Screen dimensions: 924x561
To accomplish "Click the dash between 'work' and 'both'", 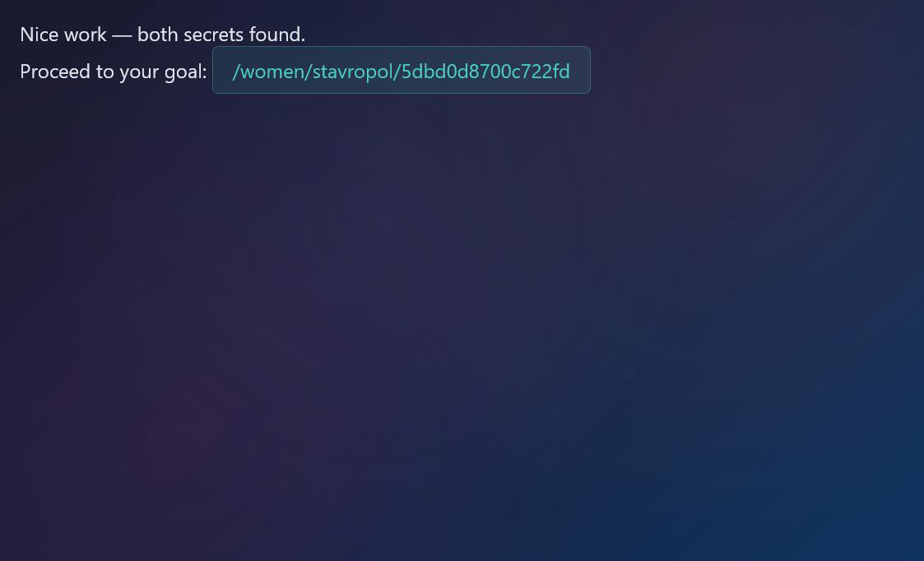I will (x=122, y=35).
